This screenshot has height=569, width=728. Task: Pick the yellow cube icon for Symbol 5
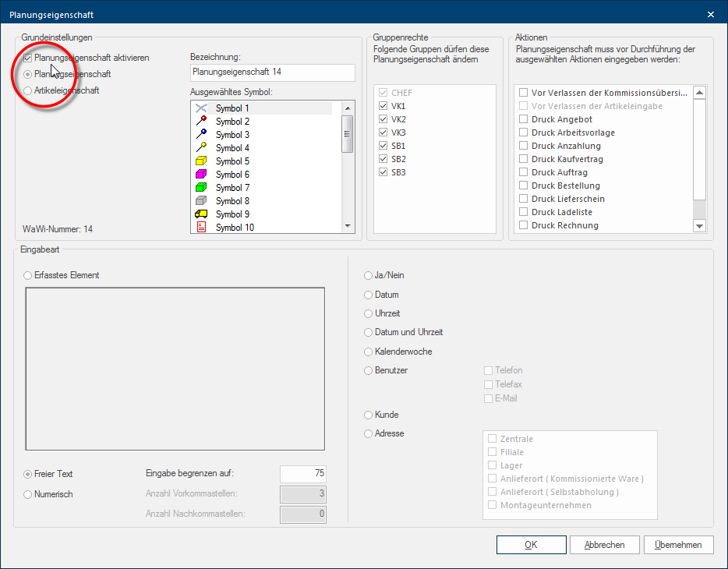pos(202,161)
